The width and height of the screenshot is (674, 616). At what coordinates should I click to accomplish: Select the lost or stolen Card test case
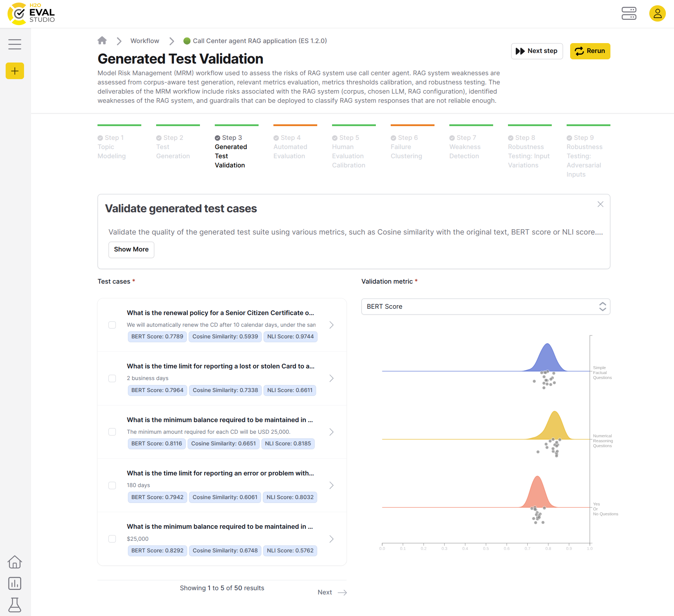[x=112, y=378]
